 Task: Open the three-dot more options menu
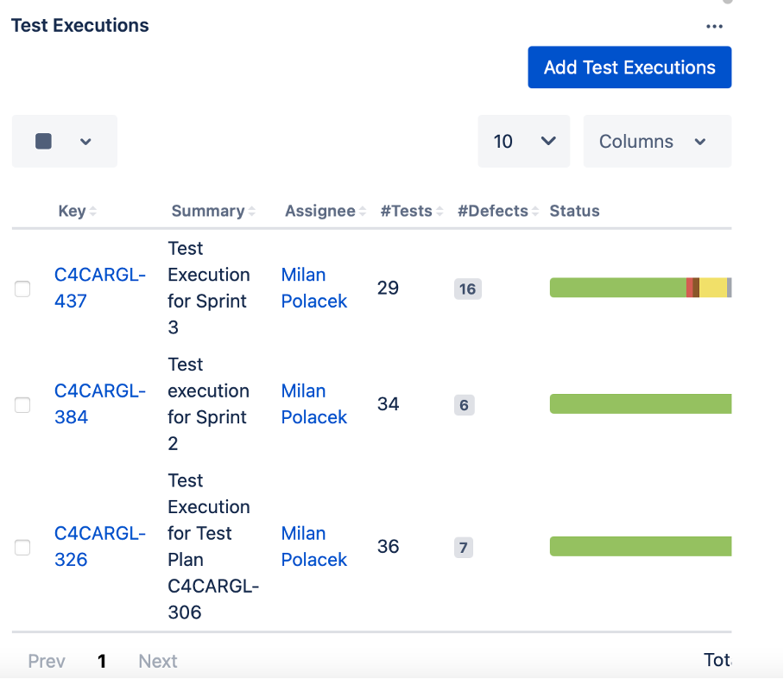point(714,26)
